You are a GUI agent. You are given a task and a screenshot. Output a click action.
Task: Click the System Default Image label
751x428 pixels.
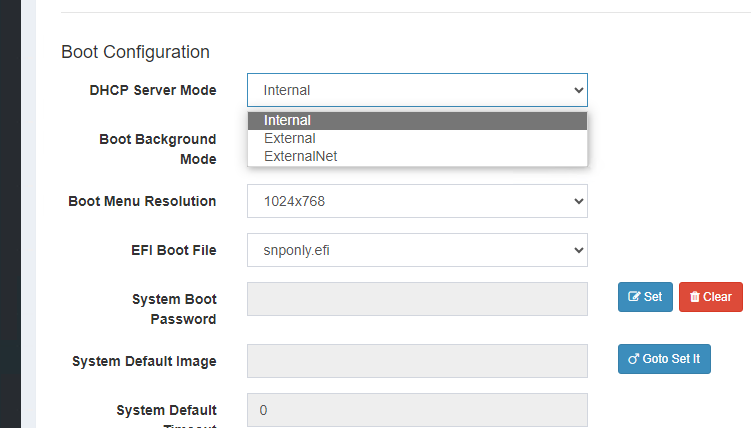click(x=144, y=361)
